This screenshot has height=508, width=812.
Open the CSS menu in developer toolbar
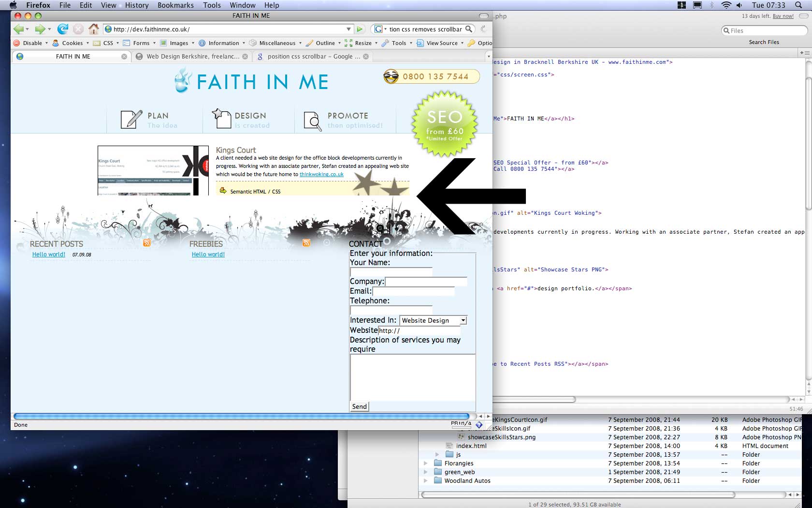(x=108, y=43)
